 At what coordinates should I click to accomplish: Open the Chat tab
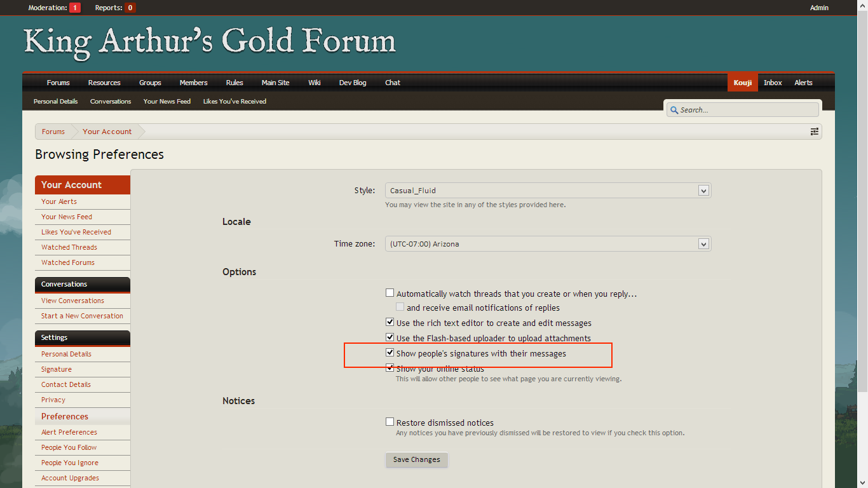(393, 83)
